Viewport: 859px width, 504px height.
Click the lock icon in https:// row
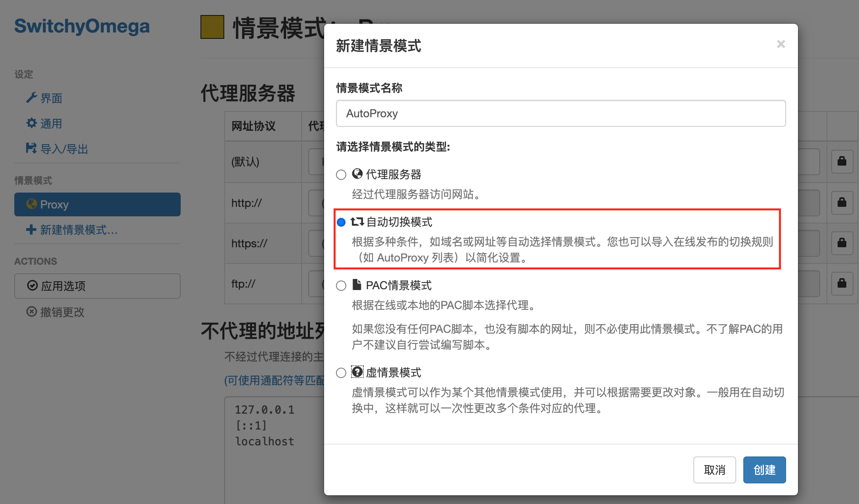tap(842, 242)
